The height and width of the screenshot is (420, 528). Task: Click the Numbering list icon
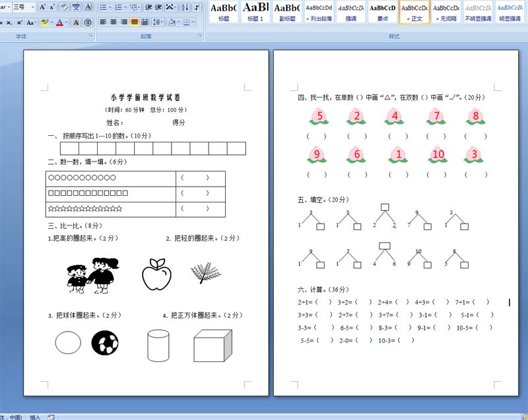[118, 7]
